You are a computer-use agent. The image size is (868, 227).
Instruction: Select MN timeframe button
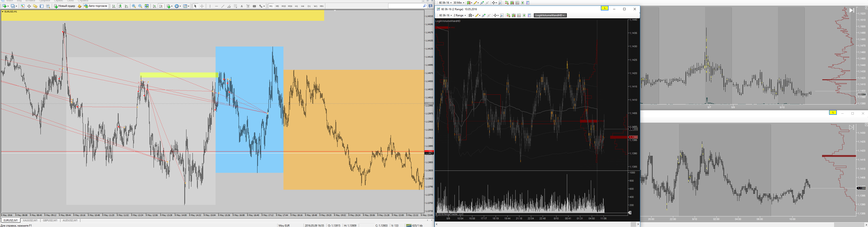(322, 6)
